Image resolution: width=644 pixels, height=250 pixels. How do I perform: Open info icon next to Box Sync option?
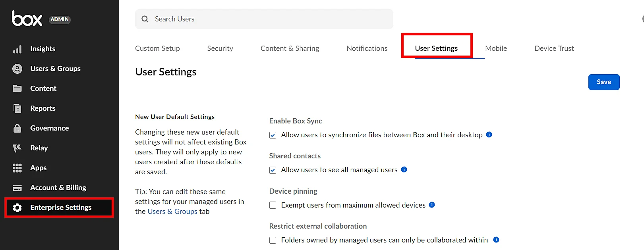[489, 135]
